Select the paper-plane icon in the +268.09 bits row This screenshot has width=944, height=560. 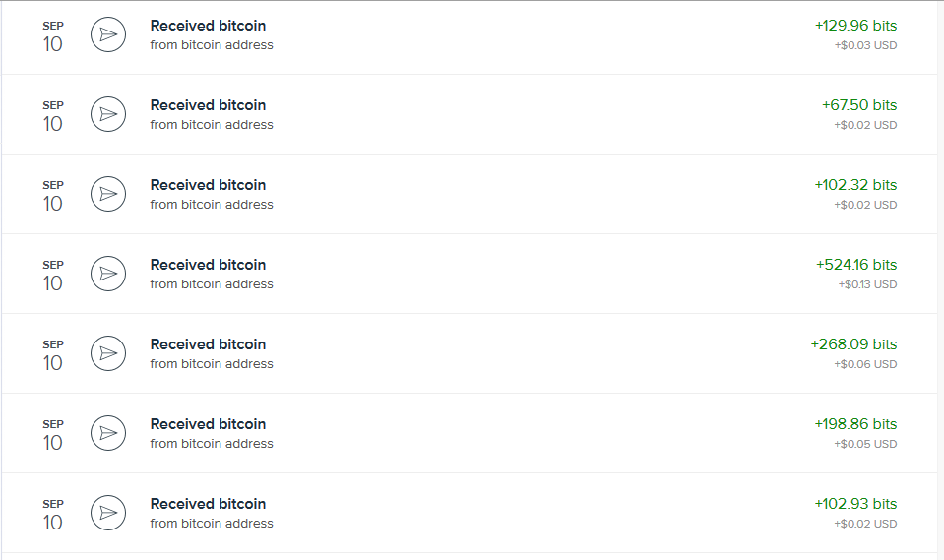point(108,354)
